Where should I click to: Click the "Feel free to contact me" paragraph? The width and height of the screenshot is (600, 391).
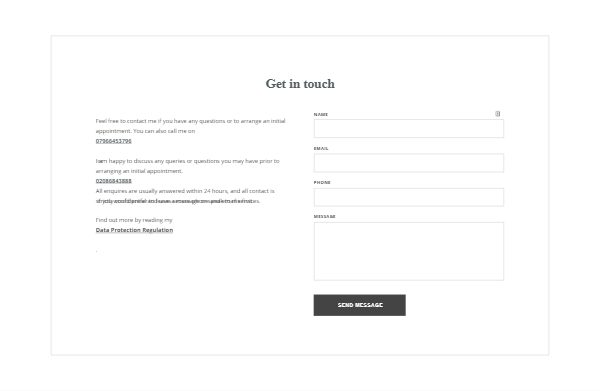(191, 126)
